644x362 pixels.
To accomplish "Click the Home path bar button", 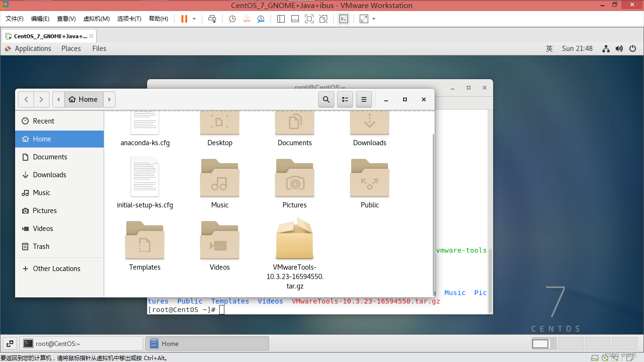I will click(x=83, y=99).
